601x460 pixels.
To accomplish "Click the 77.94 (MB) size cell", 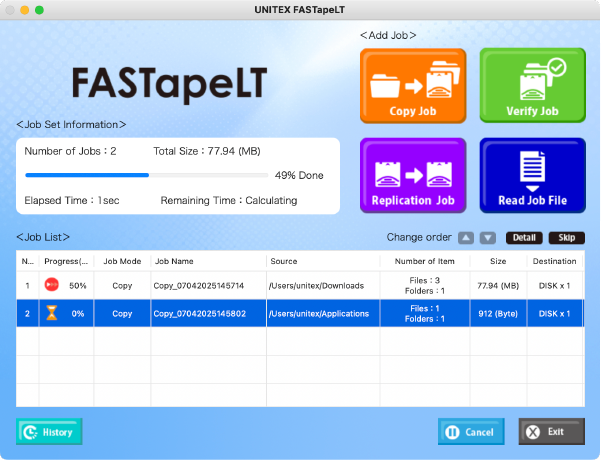I will point(498,286).
